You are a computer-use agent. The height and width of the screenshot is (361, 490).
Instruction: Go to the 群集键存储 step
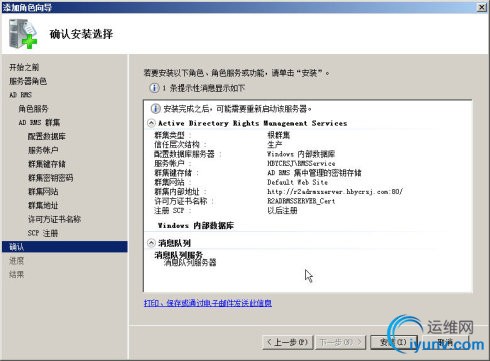click(x=47, y=164)
